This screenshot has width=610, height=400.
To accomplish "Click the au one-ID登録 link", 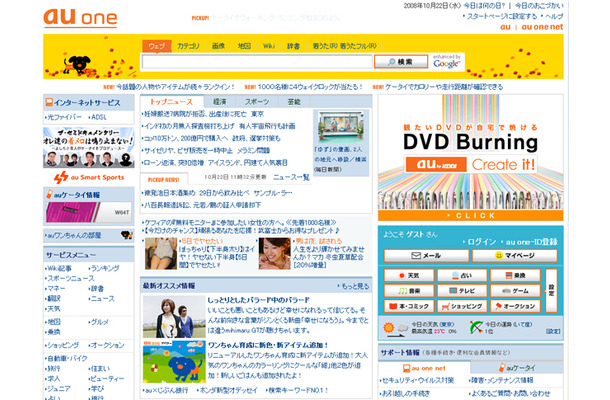I will pyautogui.click(x=531, y=242).
